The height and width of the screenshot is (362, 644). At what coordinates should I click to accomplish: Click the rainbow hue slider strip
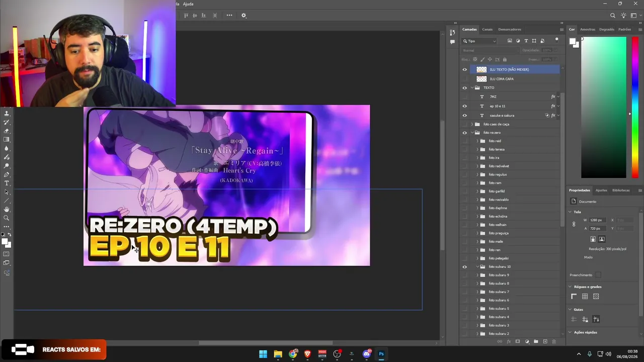635,108
